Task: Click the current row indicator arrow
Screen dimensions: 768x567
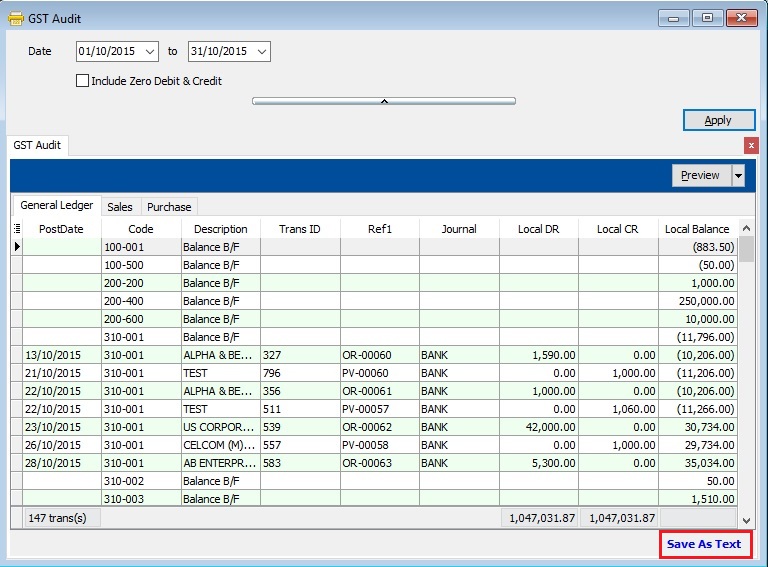Action: tap(17, 246)
